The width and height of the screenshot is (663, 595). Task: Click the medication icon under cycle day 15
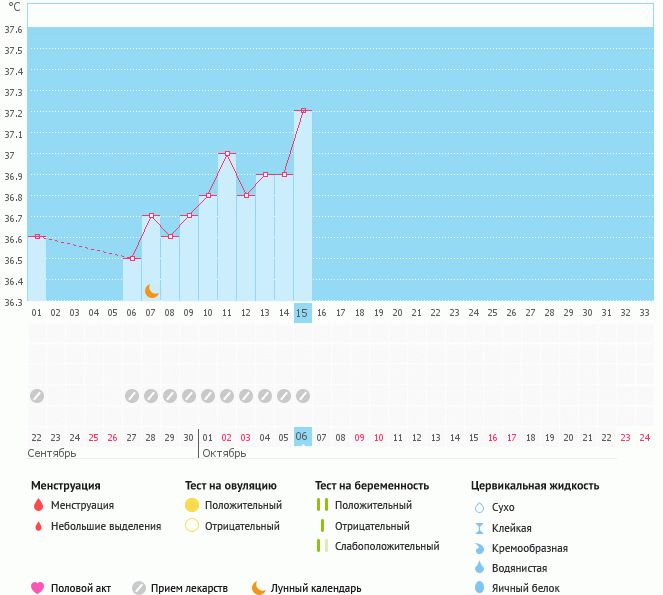[x=303, y=396]
